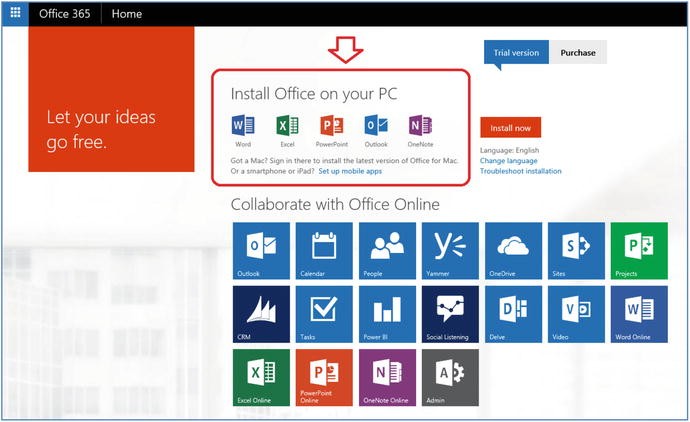Viewport: 690px width, 422px height.
Task: Open the Tasks tile
Action: pos(324,314)
